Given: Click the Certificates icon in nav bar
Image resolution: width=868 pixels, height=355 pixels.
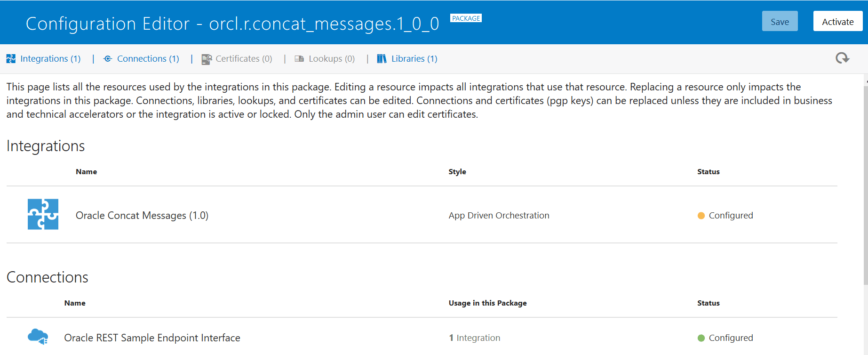Looking at the screenshot, I should (x=207, y=59).
